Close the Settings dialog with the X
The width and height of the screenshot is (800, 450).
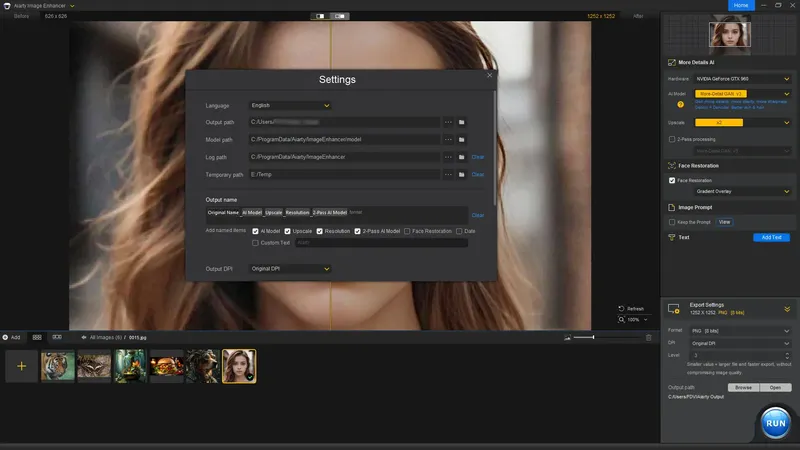pos(489,75)
